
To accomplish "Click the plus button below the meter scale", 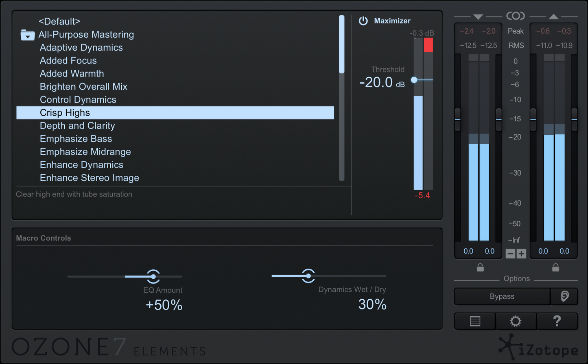I will point(521,254).
